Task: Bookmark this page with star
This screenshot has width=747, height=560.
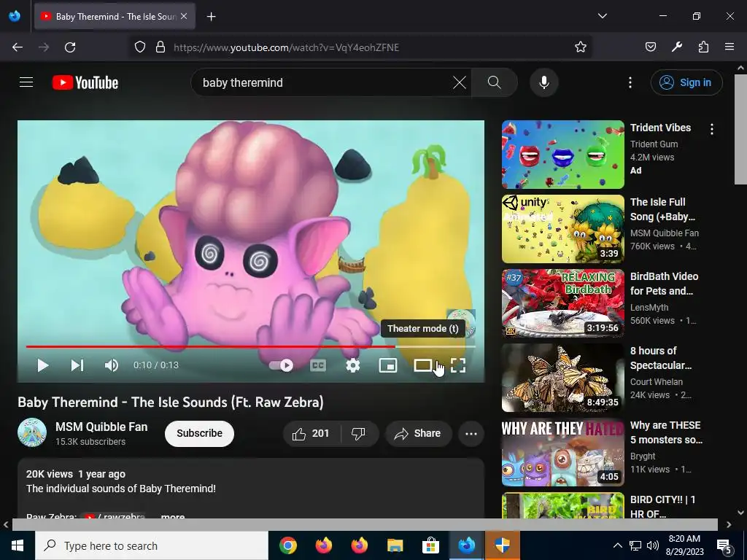Action: [x=580, y=47]
